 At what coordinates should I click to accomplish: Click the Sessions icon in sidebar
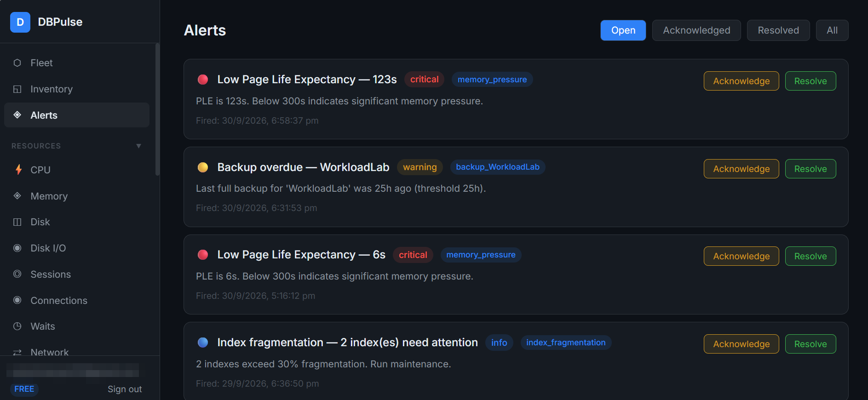pos(17,274)
